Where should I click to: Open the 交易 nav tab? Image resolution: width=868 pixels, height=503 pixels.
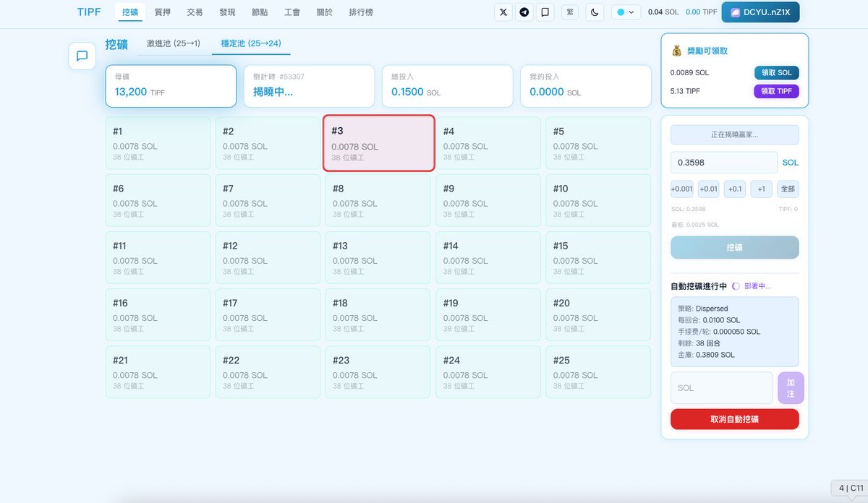click(195, 12)
